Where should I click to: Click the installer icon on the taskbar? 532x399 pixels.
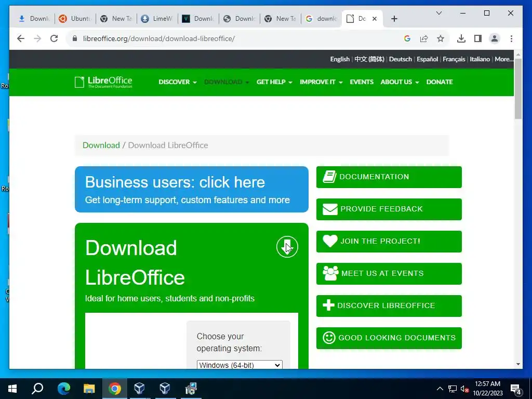coord(191,389)
